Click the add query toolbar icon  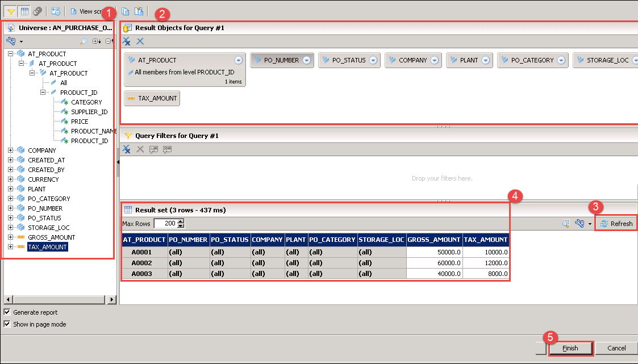click(x=56, y=11)
